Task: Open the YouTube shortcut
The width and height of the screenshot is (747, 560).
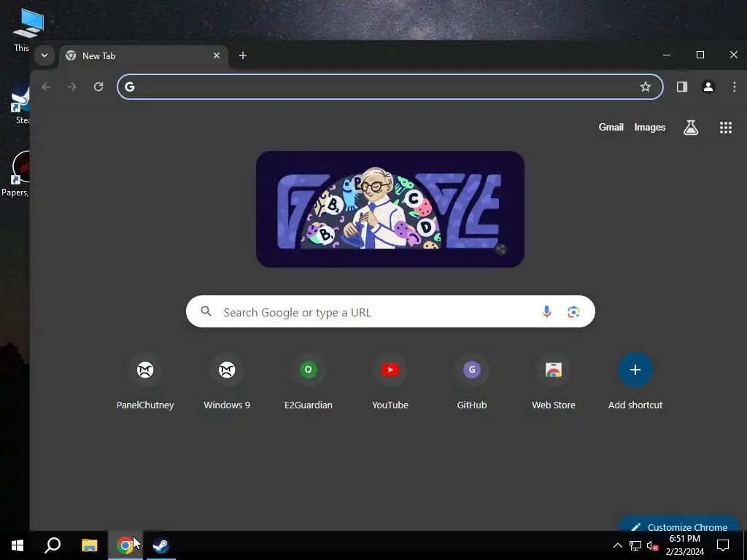Action: point(390,382)
